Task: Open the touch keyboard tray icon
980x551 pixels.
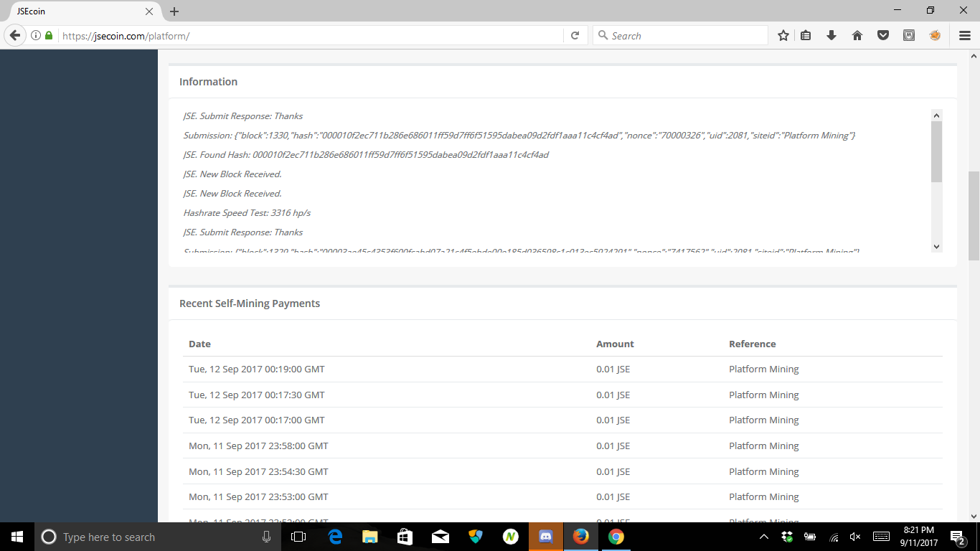Action: pyautogui.click(x=882, y=537)
